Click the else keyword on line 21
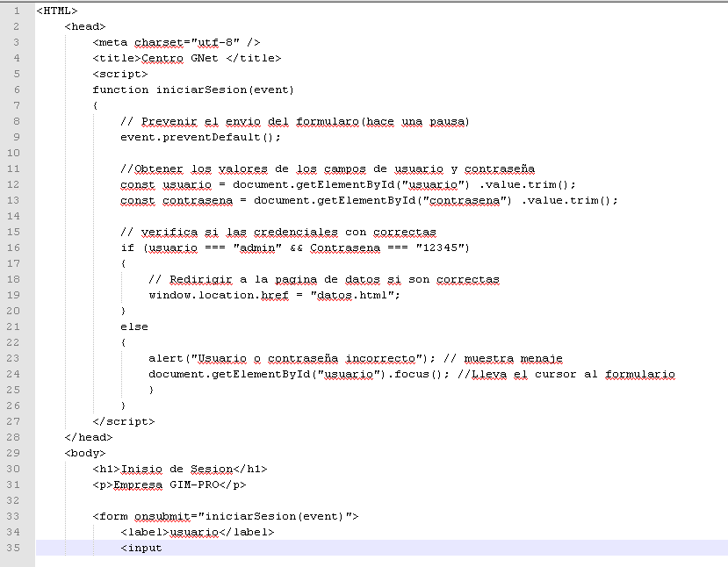The height and width of the screenshot is (567, 728). 134,327
